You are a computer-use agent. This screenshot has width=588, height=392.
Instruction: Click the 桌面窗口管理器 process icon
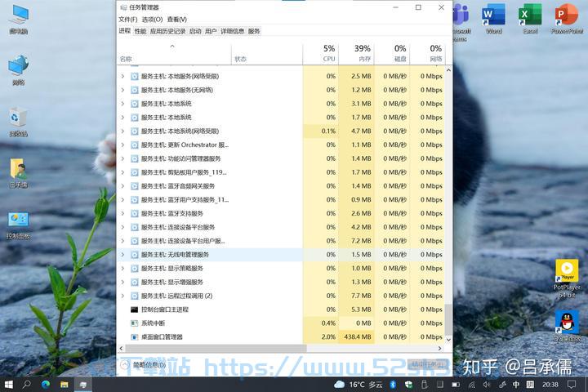click(x=134, y=336)
